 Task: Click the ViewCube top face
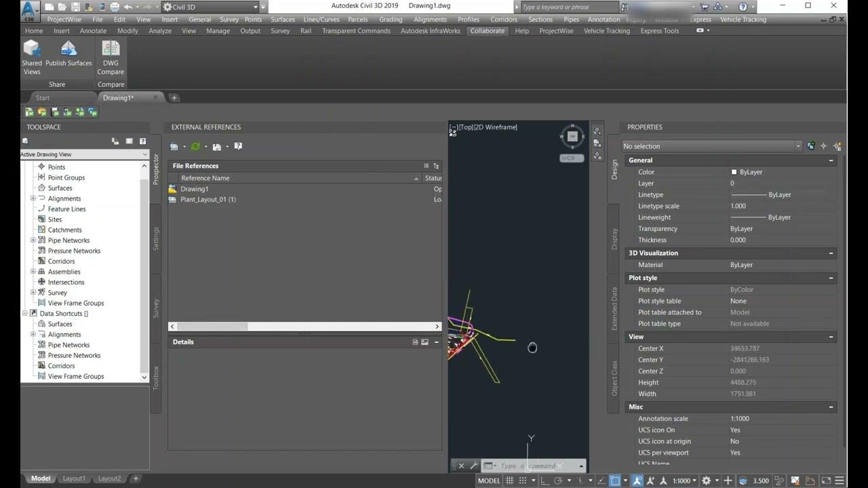pos(572,136)
